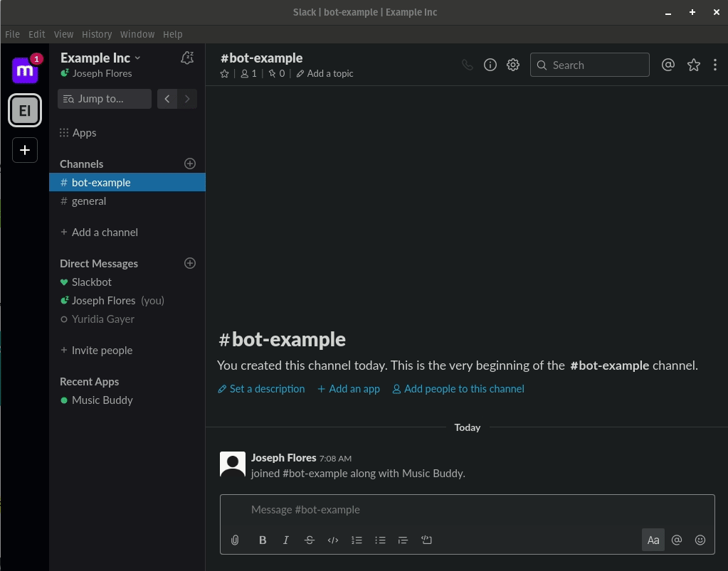Click Invite people link
This screenshot has width=728, height=571.
(97, 350)
